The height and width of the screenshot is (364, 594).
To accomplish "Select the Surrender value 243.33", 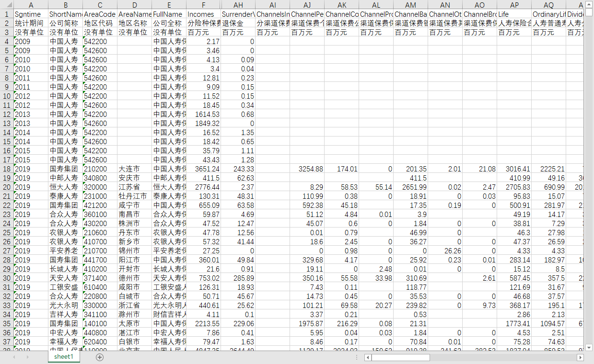I will [x=238, y=169].
